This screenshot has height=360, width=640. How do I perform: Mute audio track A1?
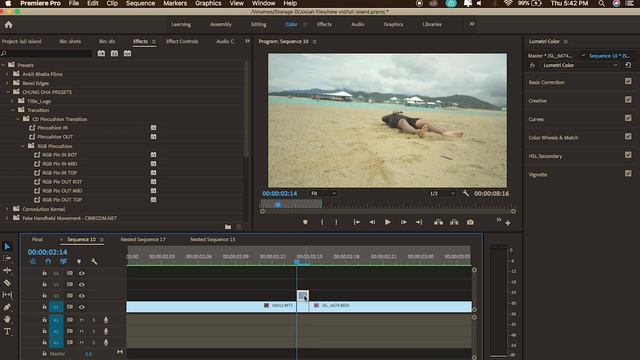82,320
